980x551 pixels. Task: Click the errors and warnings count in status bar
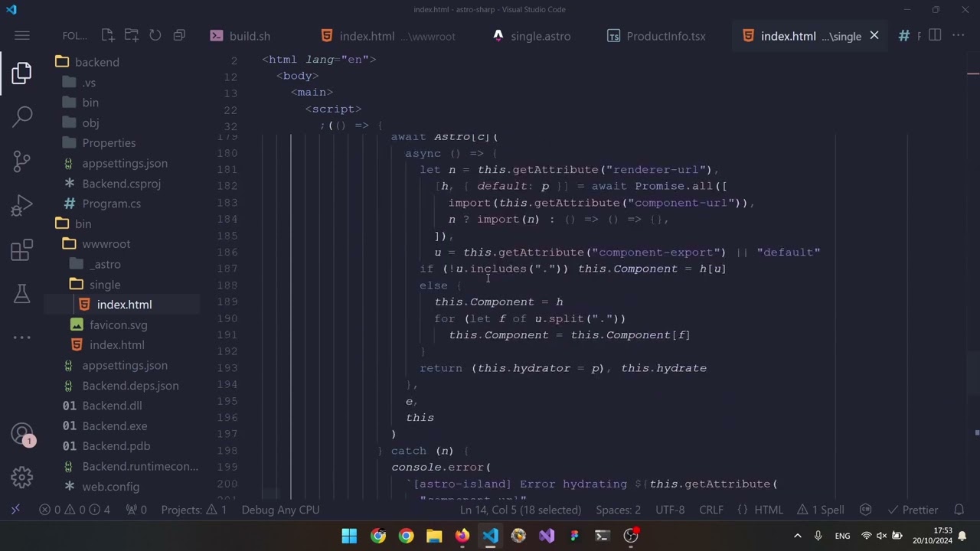(74, 510)
